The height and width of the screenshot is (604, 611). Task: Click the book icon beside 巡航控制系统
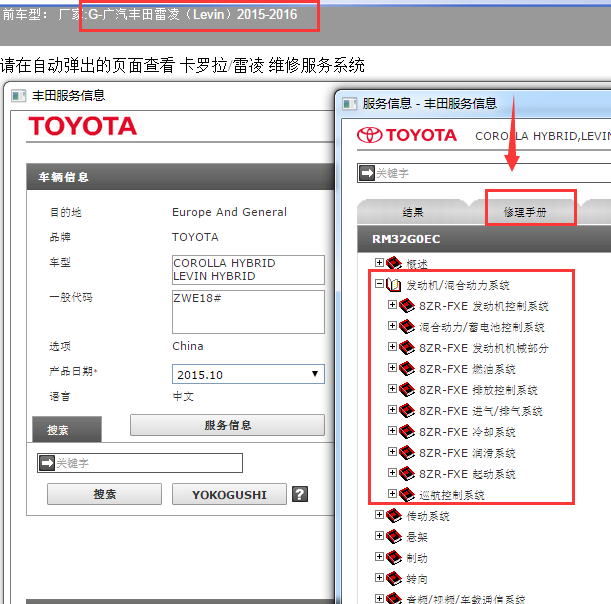click(x=407, y=495)
